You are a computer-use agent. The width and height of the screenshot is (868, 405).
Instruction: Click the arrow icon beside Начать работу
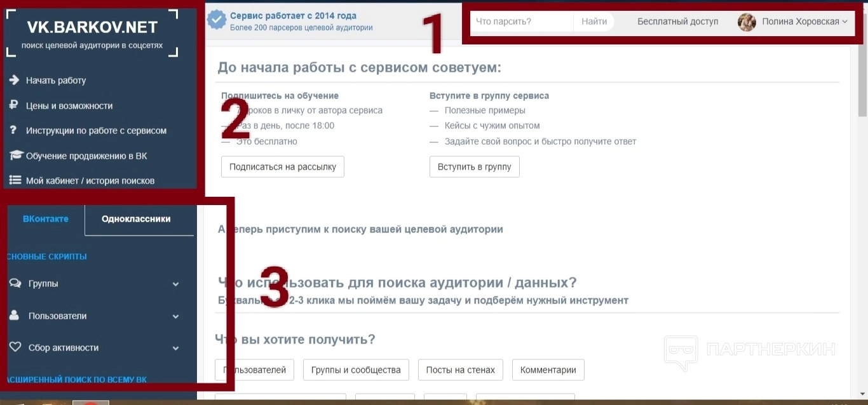coord(15,80)
